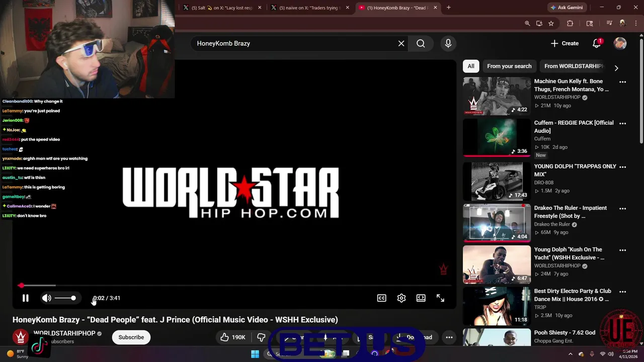
Task: Click the install app icon in address bar
Action: click(x=539, y=23)
